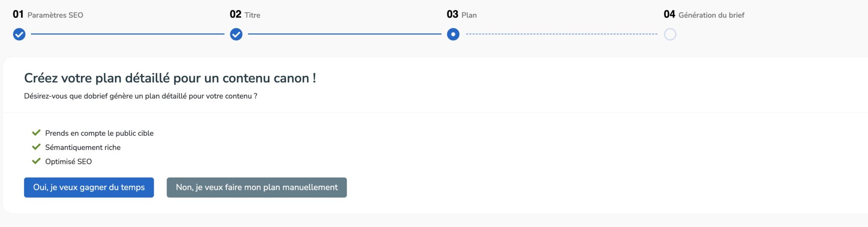868x227 pixels.
Task: Jump to the "Génération du brief" step label
Action: 711,15
